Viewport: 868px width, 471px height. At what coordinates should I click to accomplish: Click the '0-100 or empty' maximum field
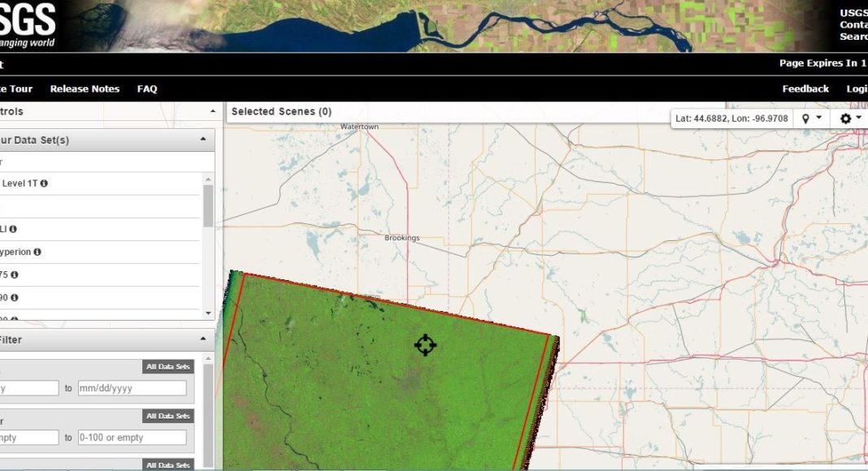(132, 438)
